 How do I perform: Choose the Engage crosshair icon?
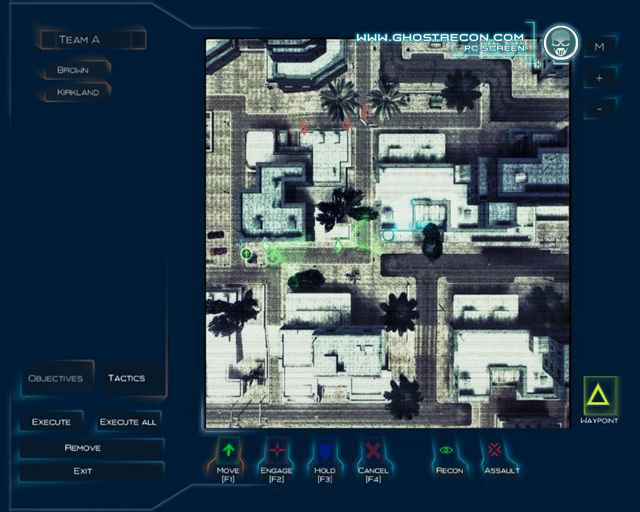click(277, 450)
